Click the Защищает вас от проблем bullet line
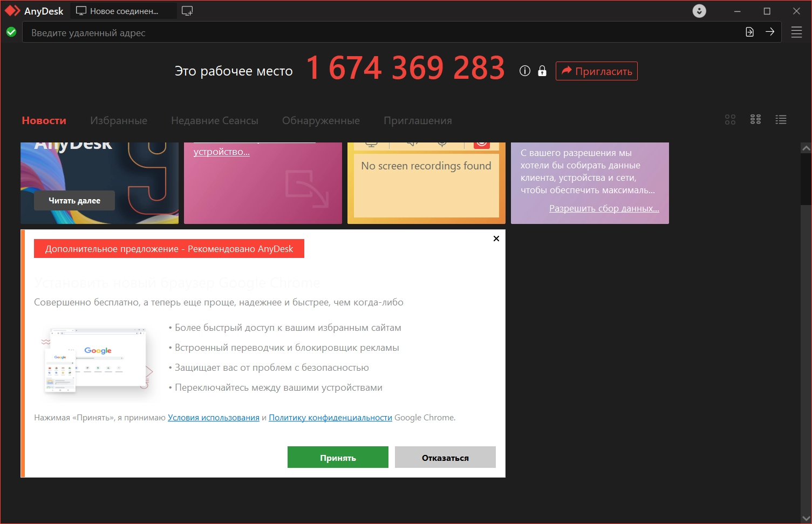Screen dimensions: 812x524 tap(269, 368)
